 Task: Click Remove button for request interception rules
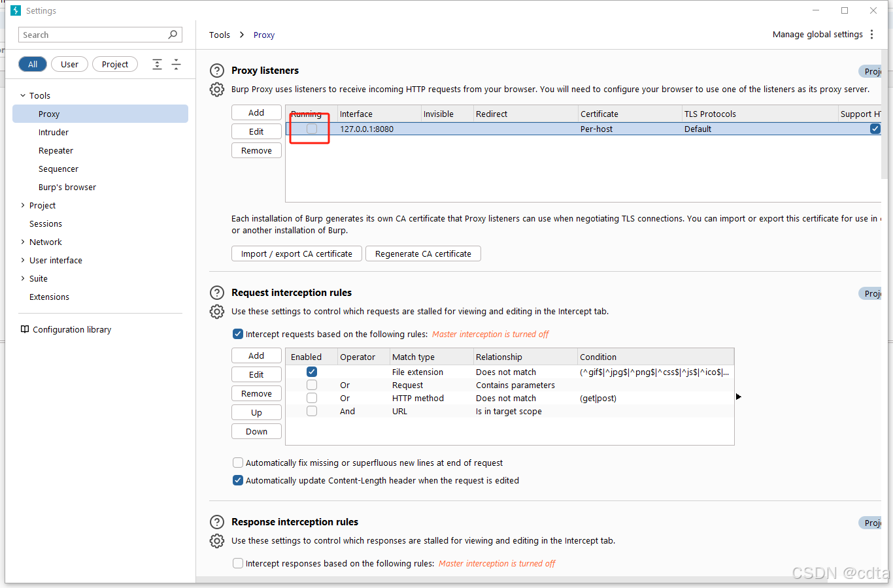[x=256, y=393]
